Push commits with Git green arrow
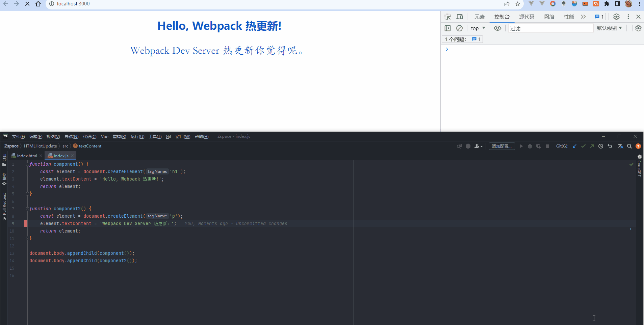 click(592, 146)
